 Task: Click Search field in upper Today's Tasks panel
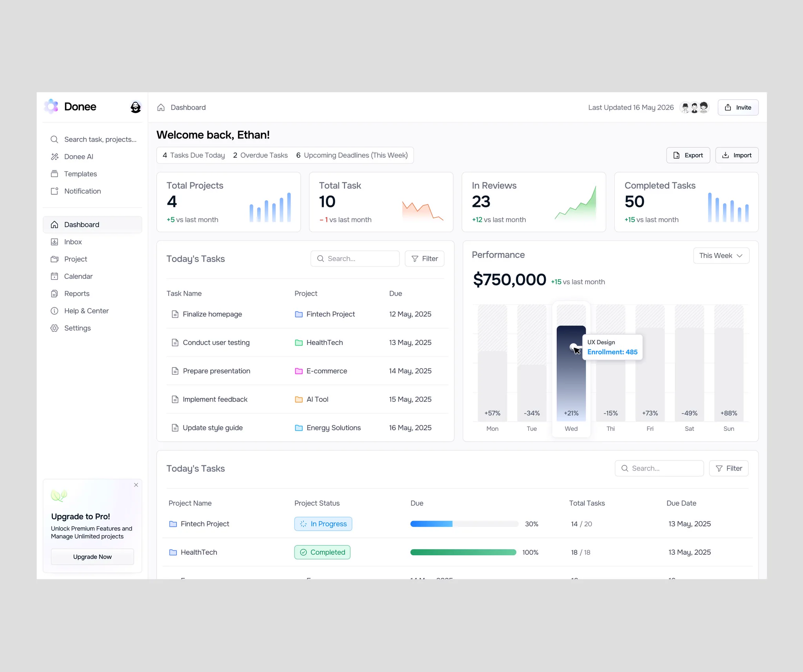tap(355, 259)
